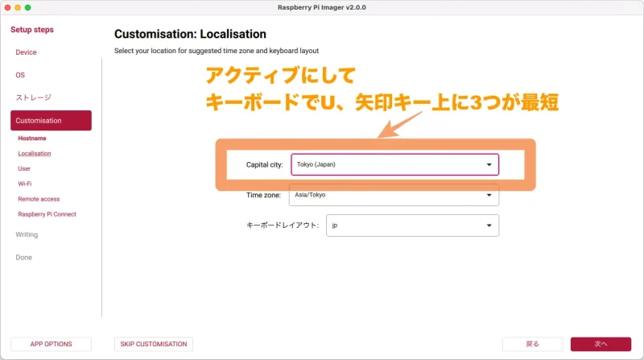Select the Customisation step in sidebar
644x360 pixels.
tap(51, 121)
